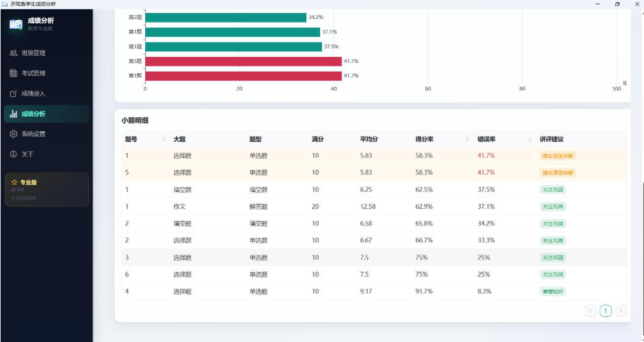Click the 大题 column header
Screen dimensions: 644x342
[x=179, y=139]
